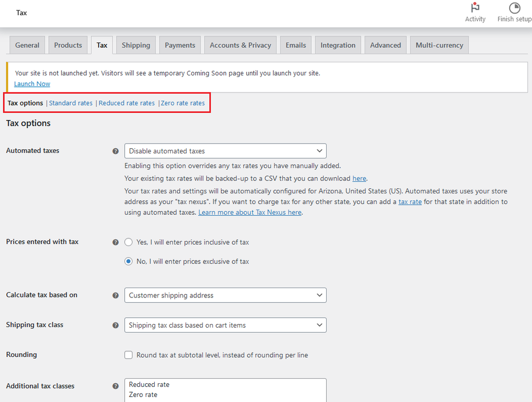Image resolution: width=532 pixels, height=402 pixels.
Task: Click Learn more about Tax Nexus link
Action: click(250, 213)
